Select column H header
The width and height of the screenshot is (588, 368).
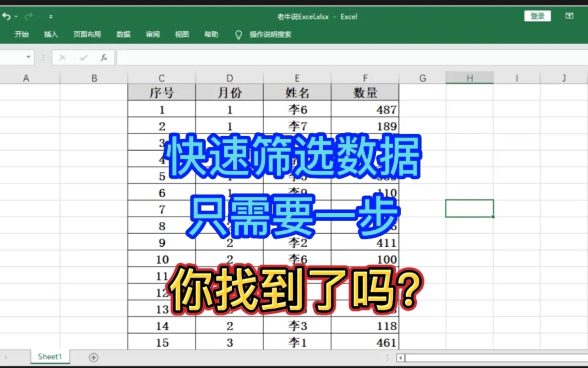coord(470,78)
